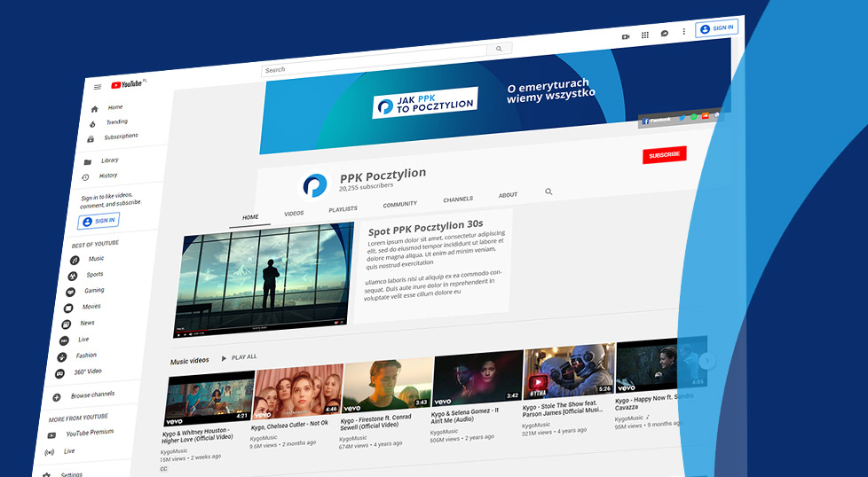868x477 pixels.
Task: Click the Gaming icon in sidebar
Action: coord(70,293)
